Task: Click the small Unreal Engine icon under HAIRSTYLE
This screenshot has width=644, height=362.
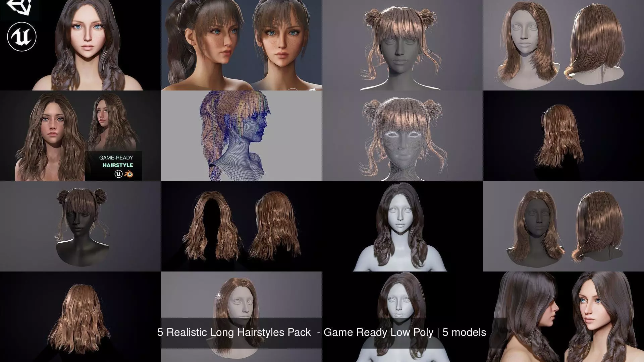Action: click(118, 174)
